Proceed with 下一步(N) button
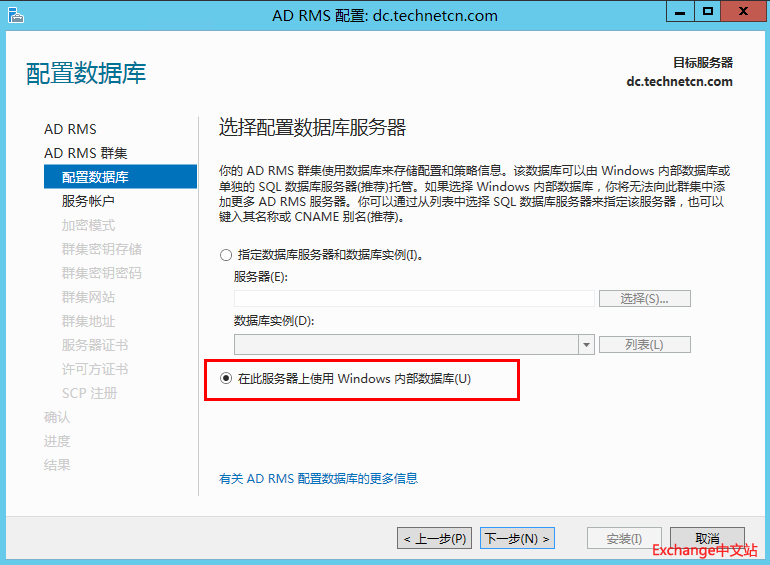770x565 pixels. click(x=517, y=539)
